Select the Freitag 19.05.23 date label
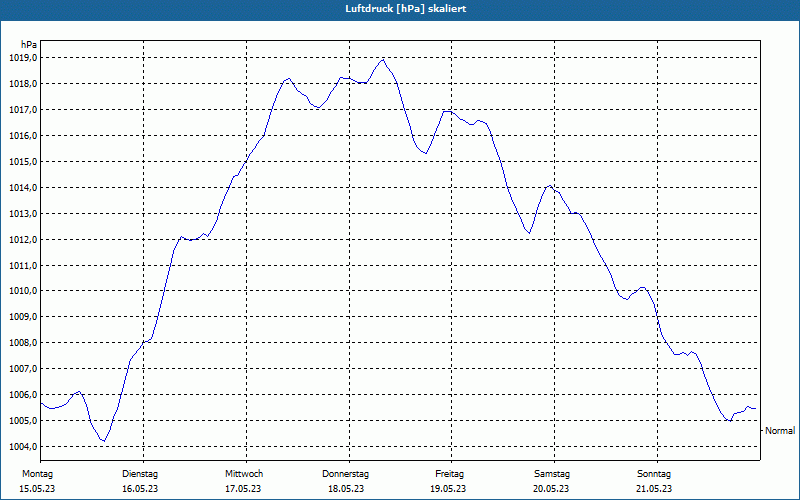 [448, 481]
